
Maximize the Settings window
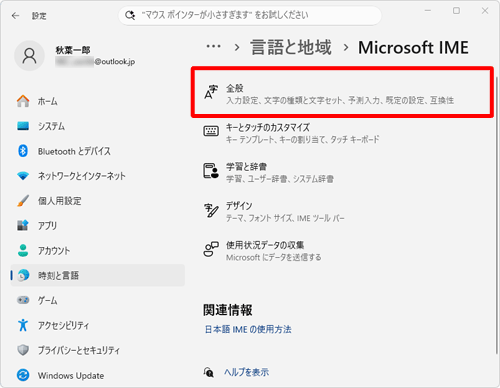pyautogui.click(x=456, y=11)
